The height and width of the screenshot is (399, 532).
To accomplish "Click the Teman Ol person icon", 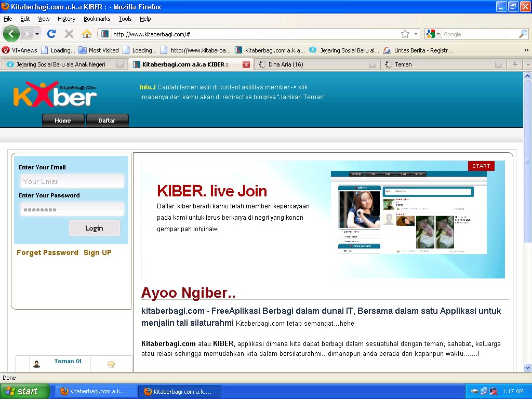I will pos(37,364).
